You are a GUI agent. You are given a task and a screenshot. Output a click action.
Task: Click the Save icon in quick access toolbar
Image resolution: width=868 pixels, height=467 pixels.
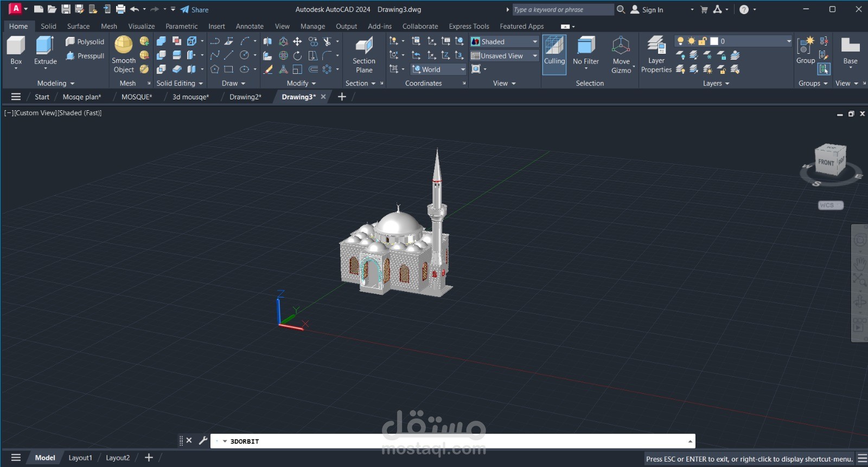pos(66,9)
